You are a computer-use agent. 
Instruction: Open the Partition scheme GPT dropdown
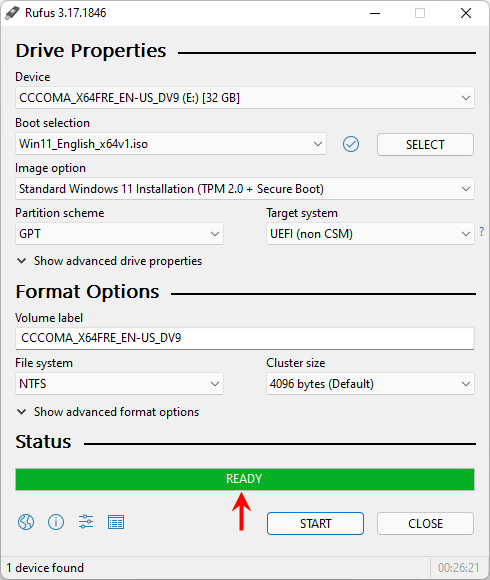click(119, 234)
